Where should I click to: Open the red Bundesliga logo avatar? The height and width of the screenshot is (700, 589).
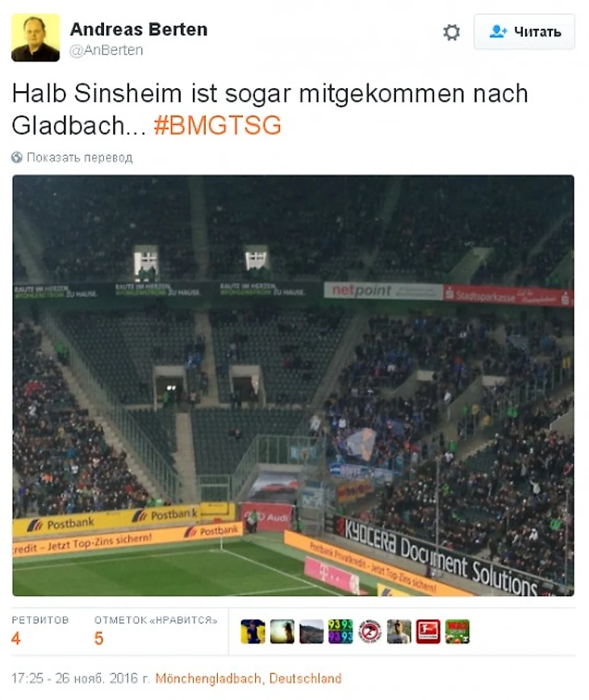pyautogui.click(x=428, y=631)
